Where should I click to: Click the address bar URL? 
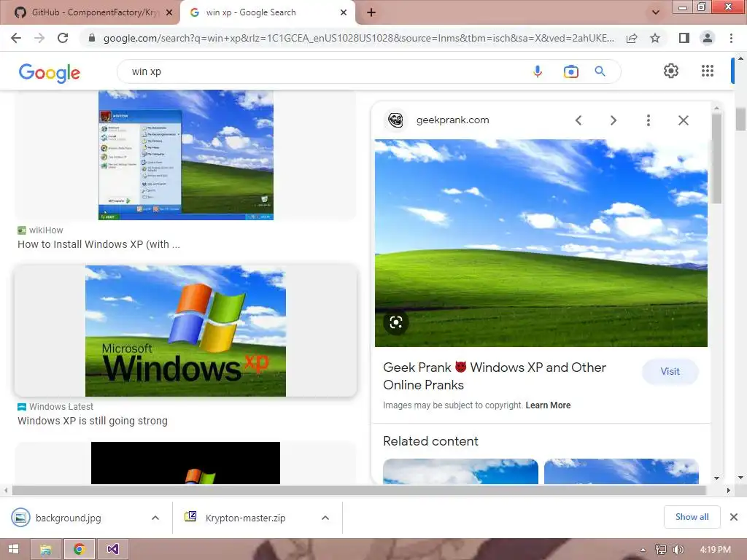(358, 38)
